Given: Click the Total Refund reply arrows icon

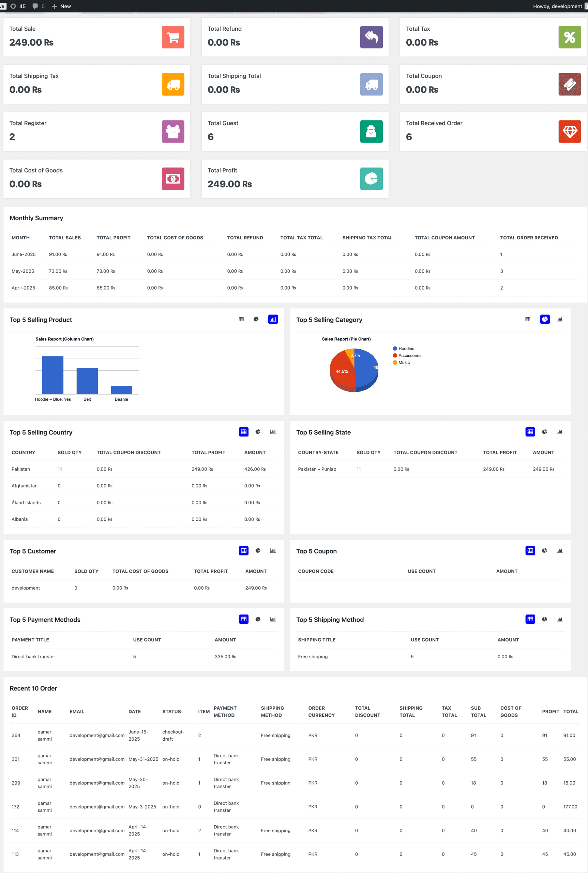Looking at the screenshot, I should [x=371, y=37].
